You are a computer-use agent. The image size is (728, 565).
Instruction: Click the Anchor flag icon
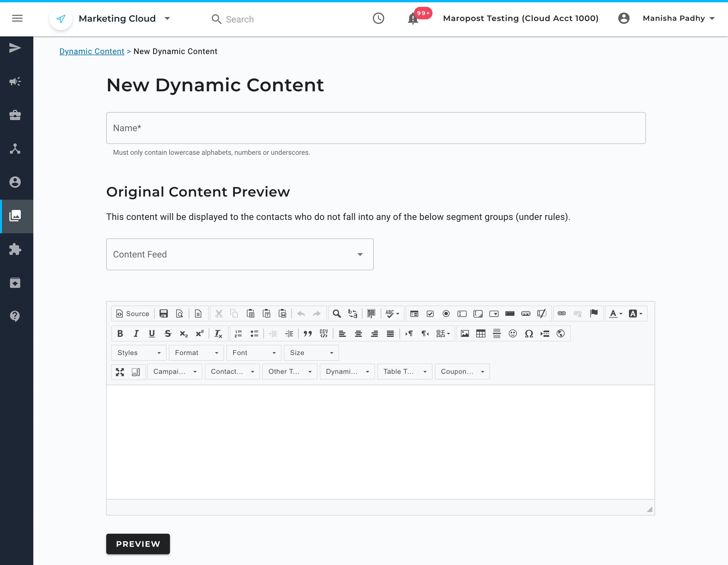[594, 314]
